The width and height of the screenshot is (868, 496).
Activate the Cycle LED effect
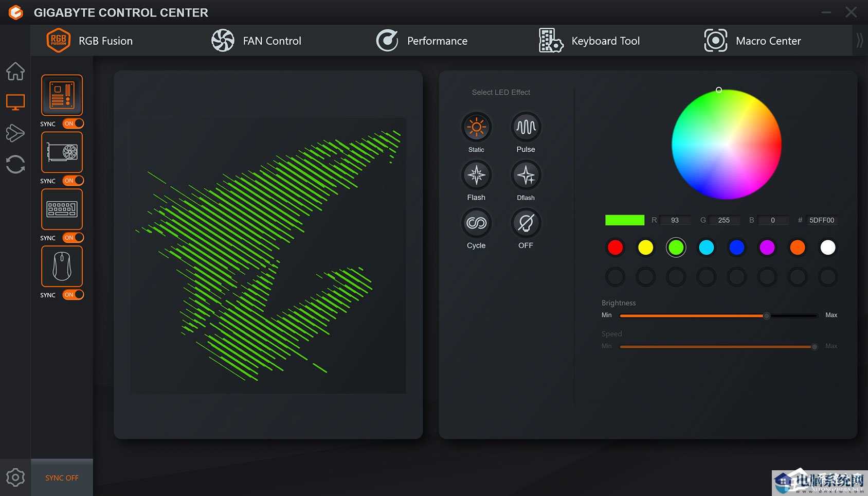coord(476,223)
